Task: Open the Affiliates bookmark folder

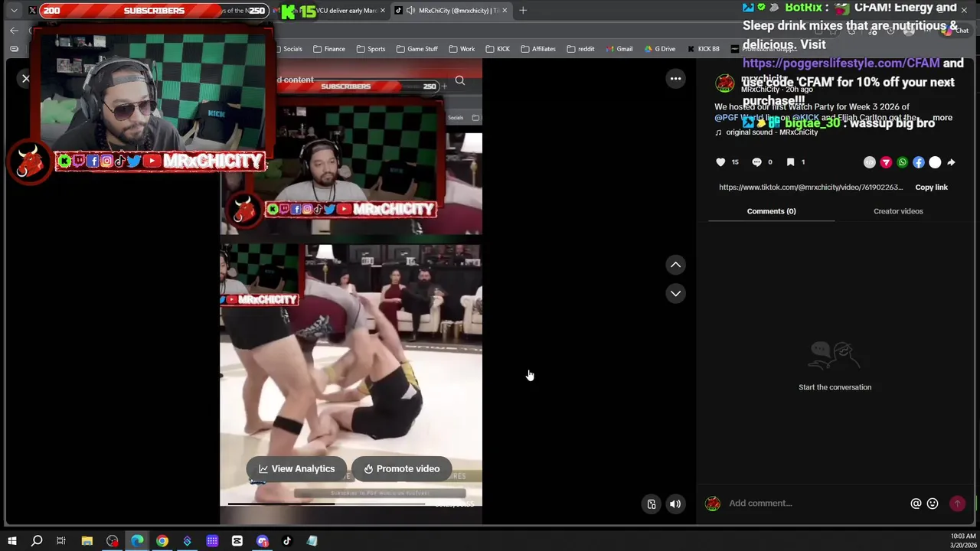Action: [x=537, y=49]
